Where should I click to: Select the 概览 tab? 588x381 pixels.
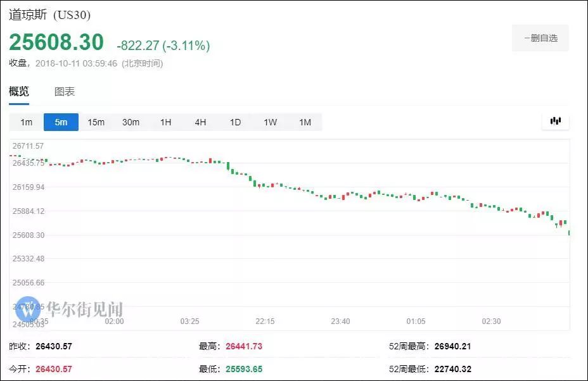tap(20, 91)
